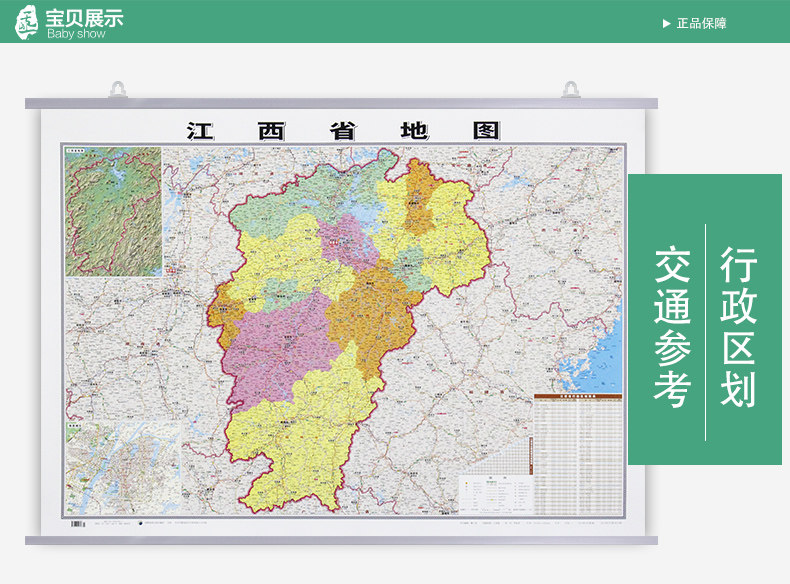
Task: Open the green terrain relief inset map
Action: [x=113, y=212]
